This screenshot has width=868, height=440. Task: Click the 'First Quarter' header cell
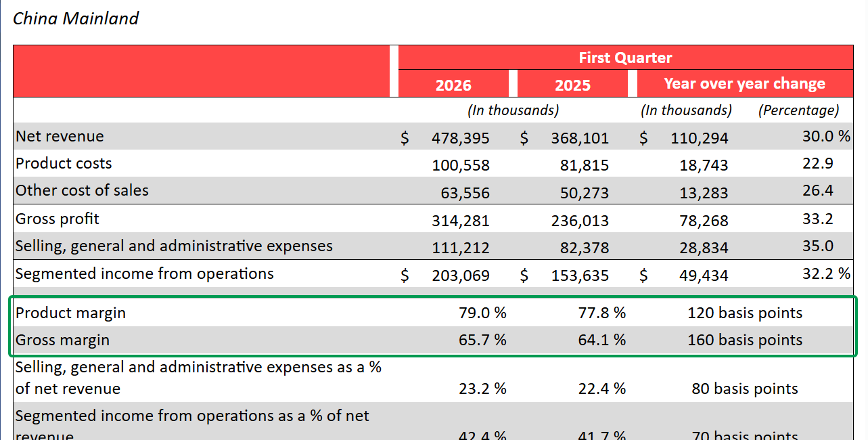click(625, 58)
